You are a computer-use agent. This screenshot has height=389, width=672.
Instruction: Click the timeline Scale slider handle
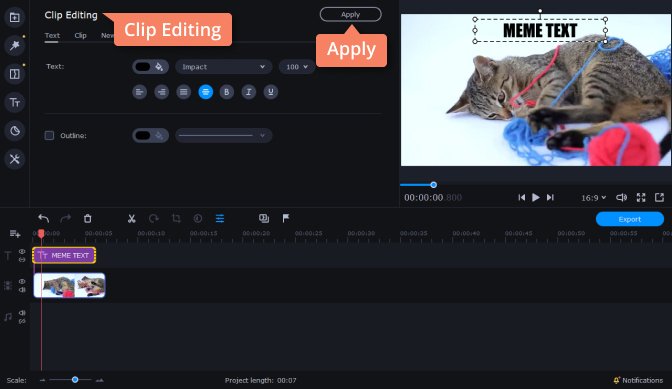(75, 380)
